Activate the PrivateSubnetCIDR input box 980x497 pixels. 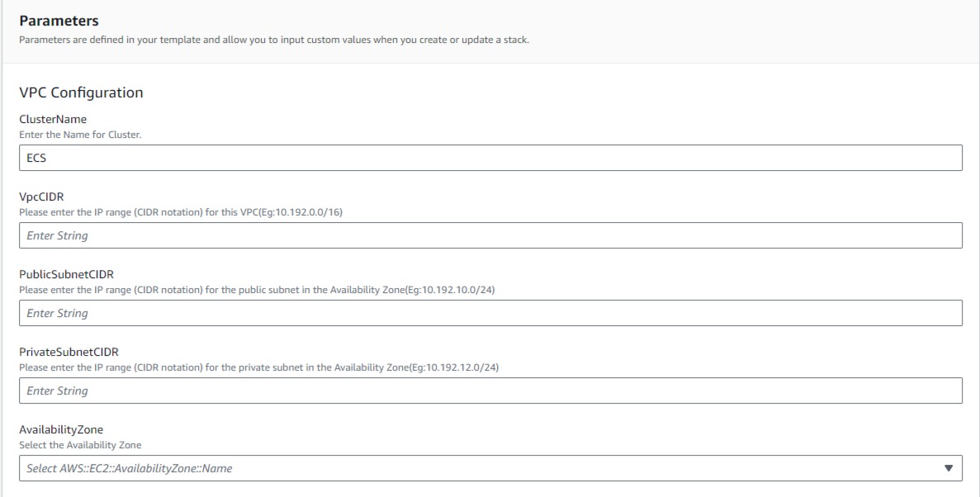(x=490, y=390)
